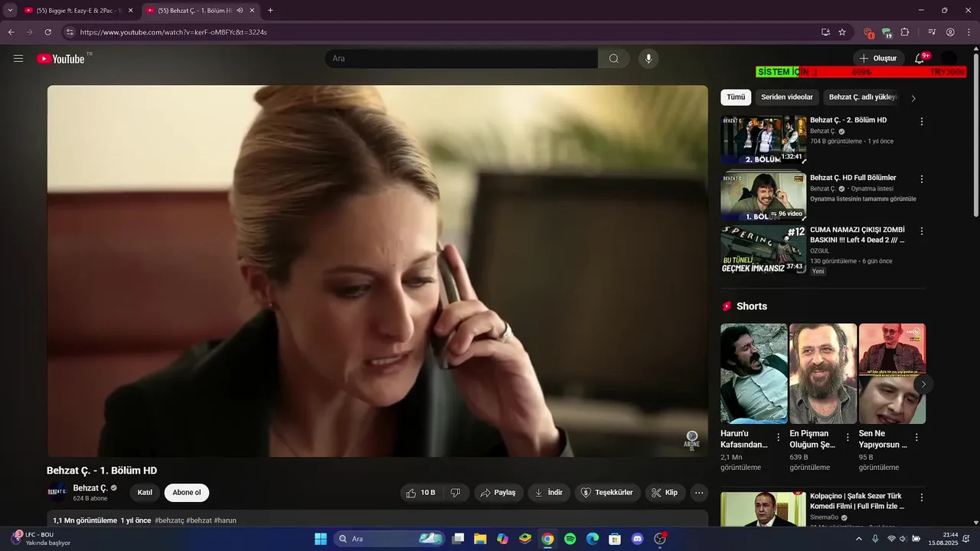Open Spotify from the taskbar

pyautogui.click(x=570, y=539)
